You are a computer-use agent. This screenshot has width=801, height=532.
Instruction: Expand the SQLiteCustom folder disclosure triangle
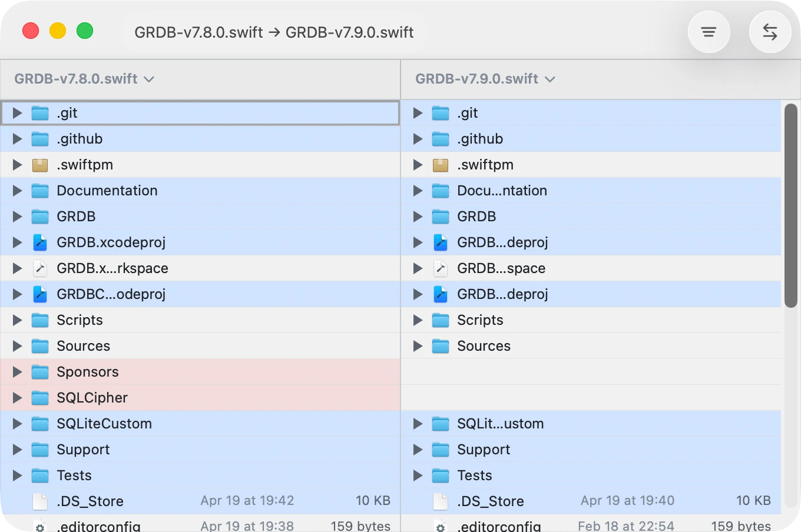click(17, 424)
